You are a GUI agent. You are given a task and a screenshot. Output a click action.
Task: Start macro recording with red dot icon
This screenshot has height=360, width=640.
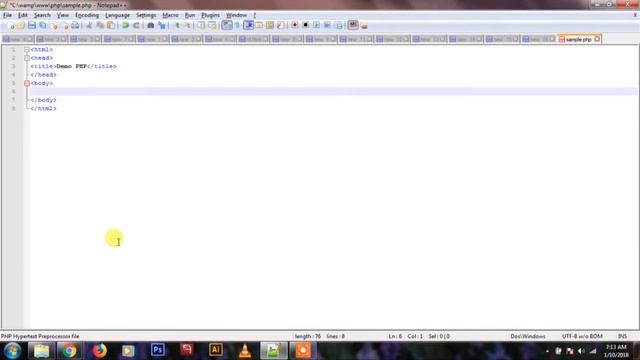click(294, 25)
